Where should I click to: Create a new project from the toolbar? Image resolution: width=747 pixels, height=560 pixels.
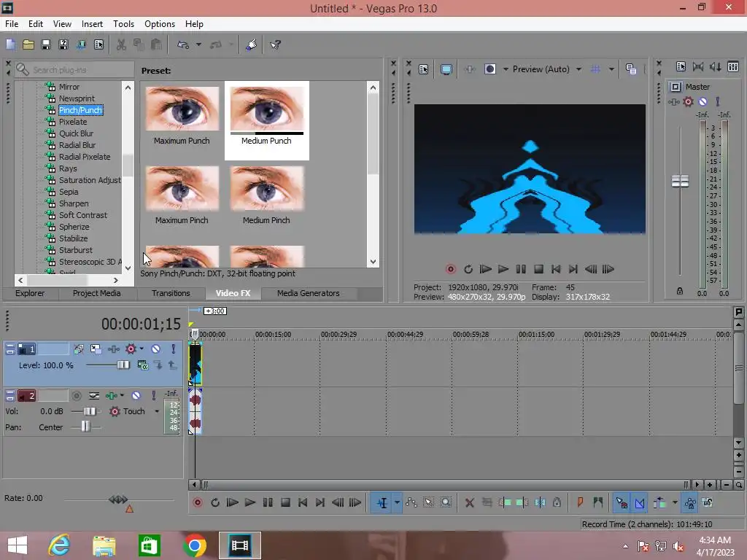pos(10,44)
